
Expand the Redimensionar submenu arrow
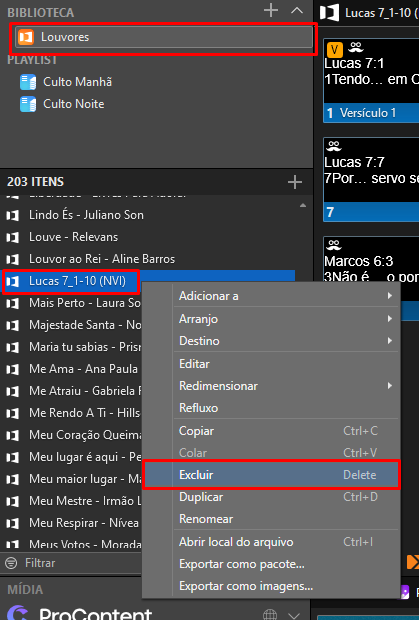[390, 386]
